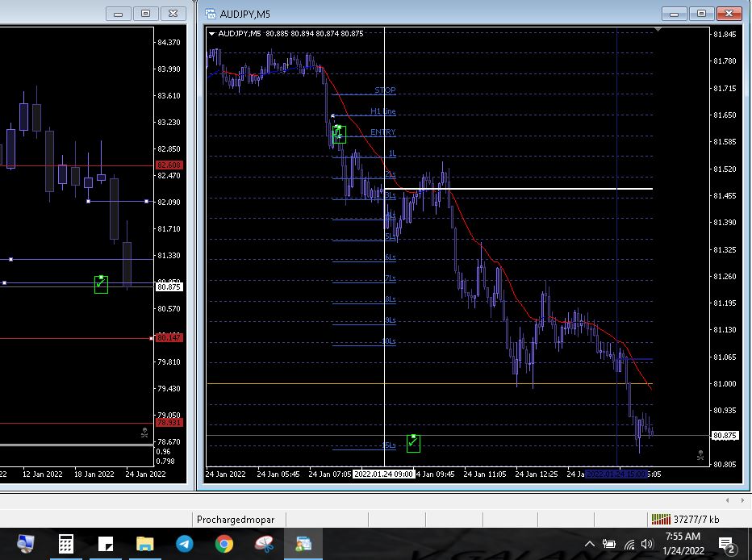Show hidden system tray icons
Screen dimensions: 752x560
click(x=590, y=544)
